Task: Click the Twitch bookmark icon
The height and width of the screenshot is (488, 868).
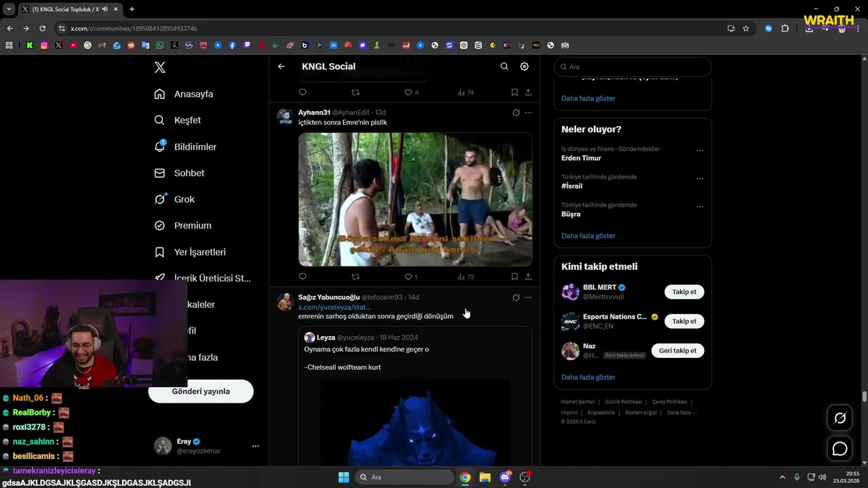Action: 247,45
